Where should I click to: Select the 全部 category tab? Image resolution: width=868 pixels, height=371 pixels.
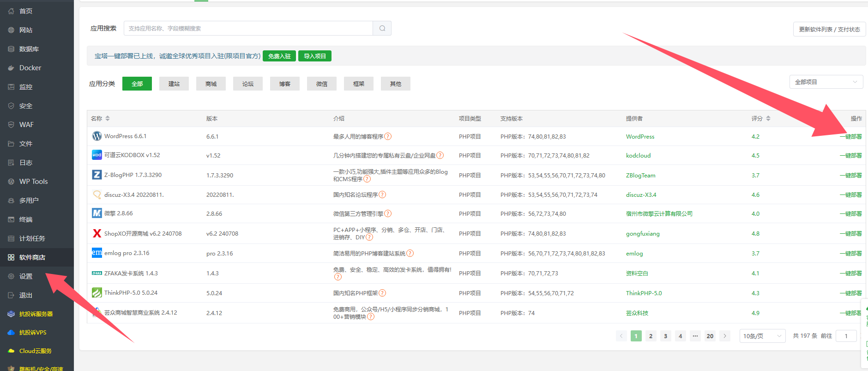pyautogui.click(x=137, y=84)
